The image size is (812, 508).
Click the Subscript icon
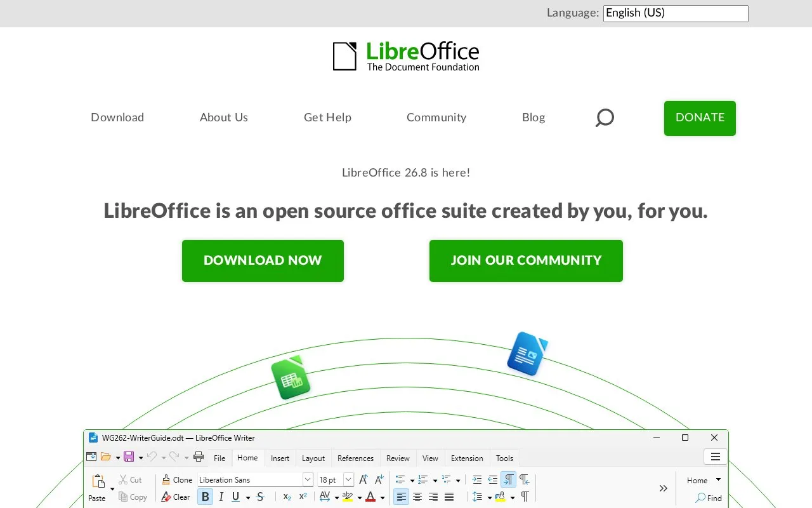coord(287,497)
